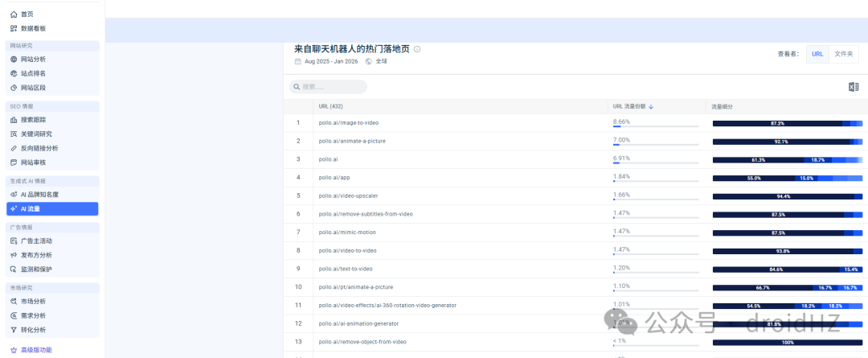Click the 94.4% segment for video-upscaler
This screenshot has height=358, width=868.
[784, 196]
